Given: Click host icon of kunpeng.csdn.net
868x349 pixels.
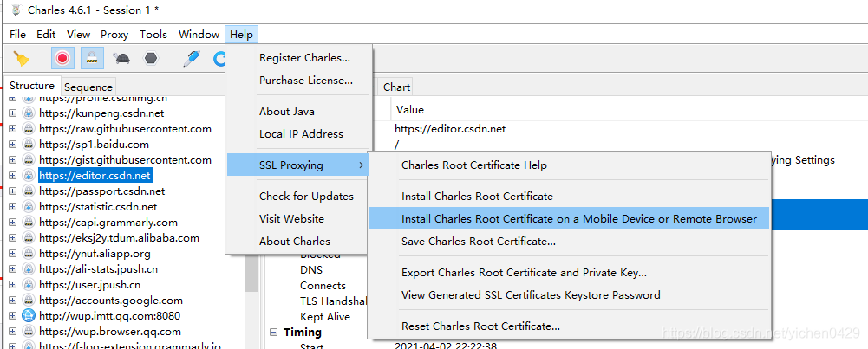Looking at the screenshot, I should [28, 113].
